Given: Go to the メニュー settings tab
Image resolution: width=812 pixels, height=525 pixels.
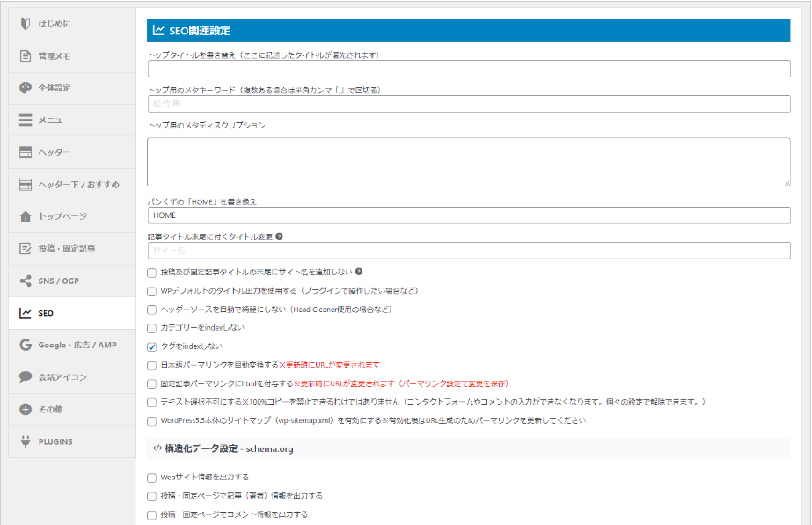Looking at the screenshot, I should (x=72, y=120).
